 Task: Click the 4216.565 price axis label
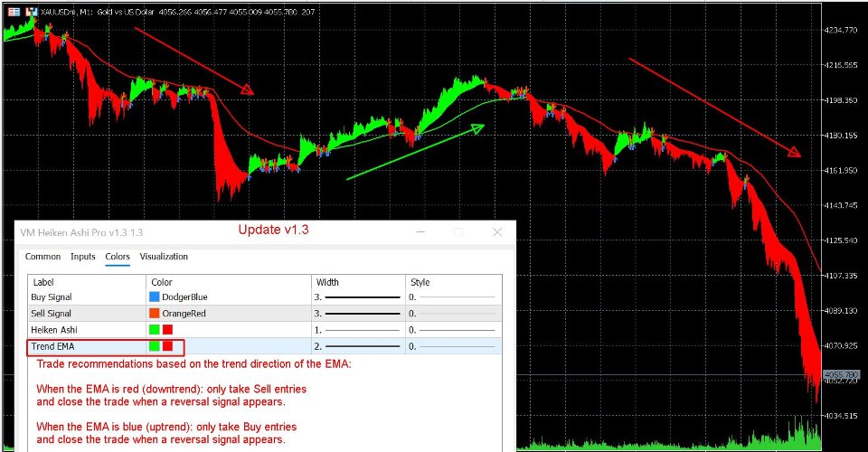pyautogui.click(x=841, y=65)
